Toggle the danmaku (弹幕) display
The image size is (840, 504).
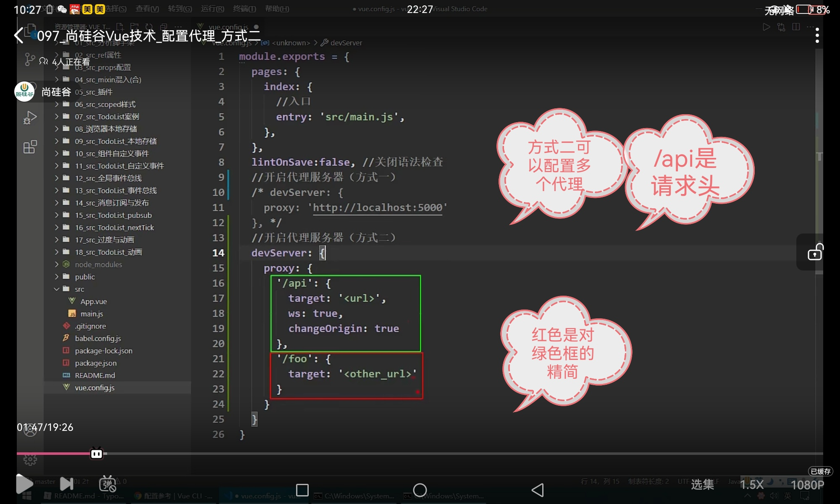click(107, 484)
